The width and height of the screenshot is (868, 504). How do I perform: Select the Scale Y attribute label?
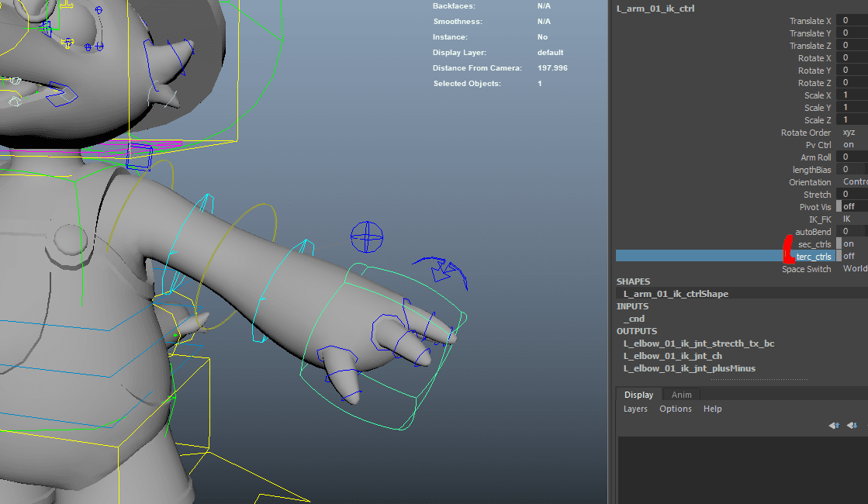click(818, 107)
